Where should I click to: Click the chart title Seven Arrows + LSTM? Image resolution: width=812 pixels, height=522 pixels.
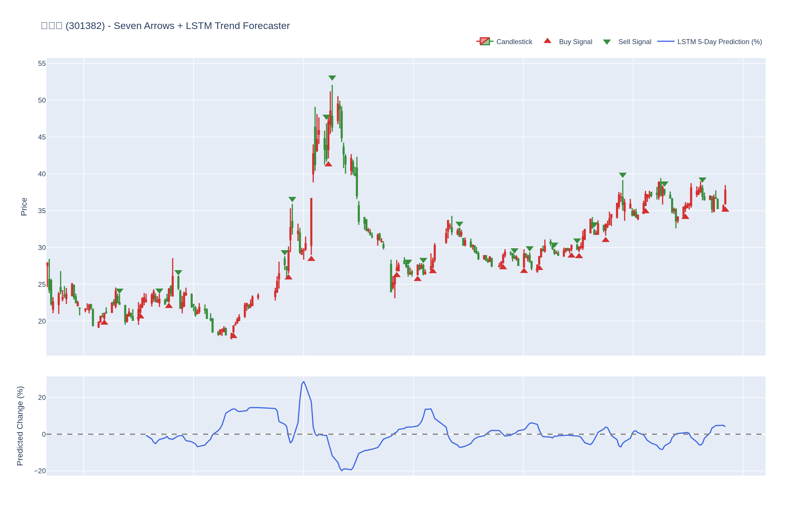click(165, 26)
